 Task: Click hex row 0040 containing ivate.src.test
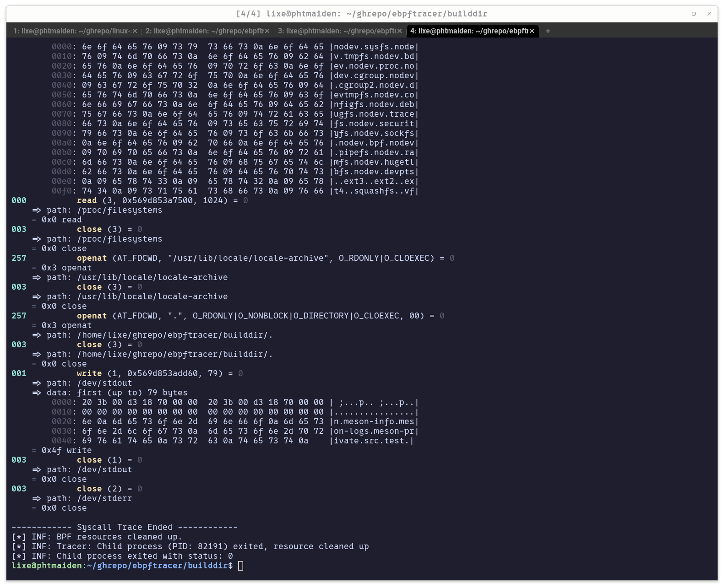[x=233, y=441]
